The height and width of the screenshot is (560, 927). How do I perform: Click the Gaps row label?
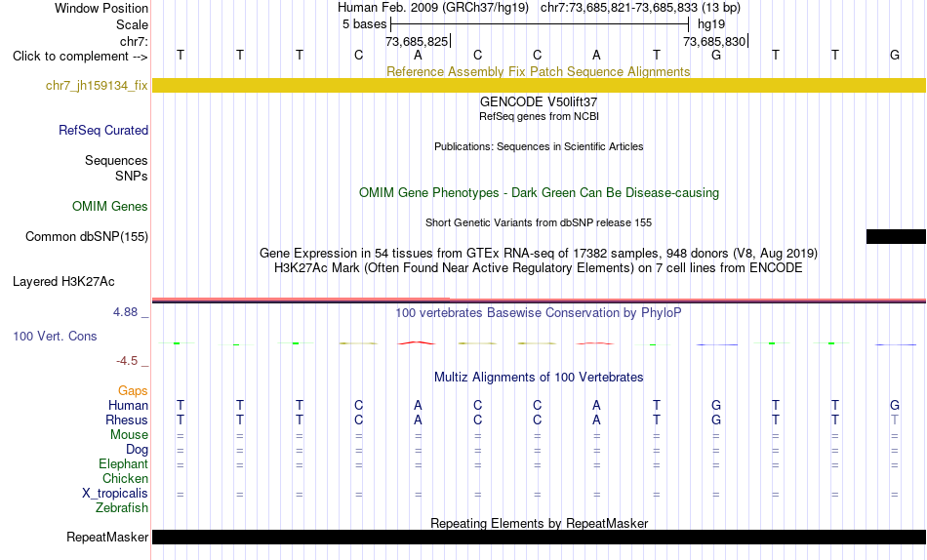(133, 391)
